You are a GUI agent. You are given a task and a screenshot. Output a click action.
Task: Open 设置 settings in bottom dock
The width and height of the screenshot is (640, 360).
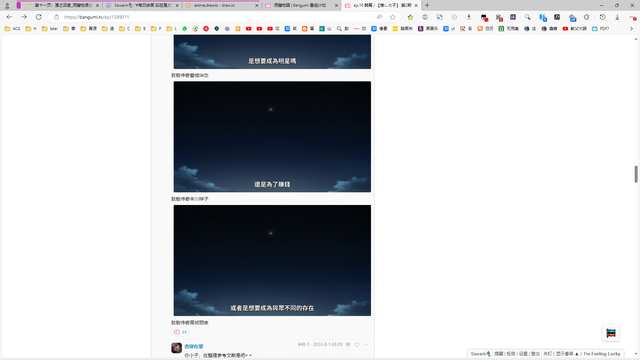coord(523,354)
